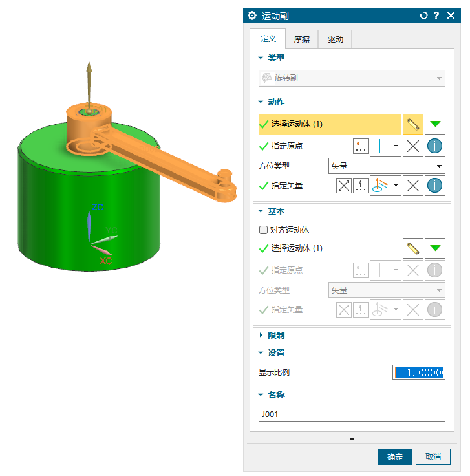Click the reverse direction icon for 指定矢量 under 动作

[x=345, y=186]
